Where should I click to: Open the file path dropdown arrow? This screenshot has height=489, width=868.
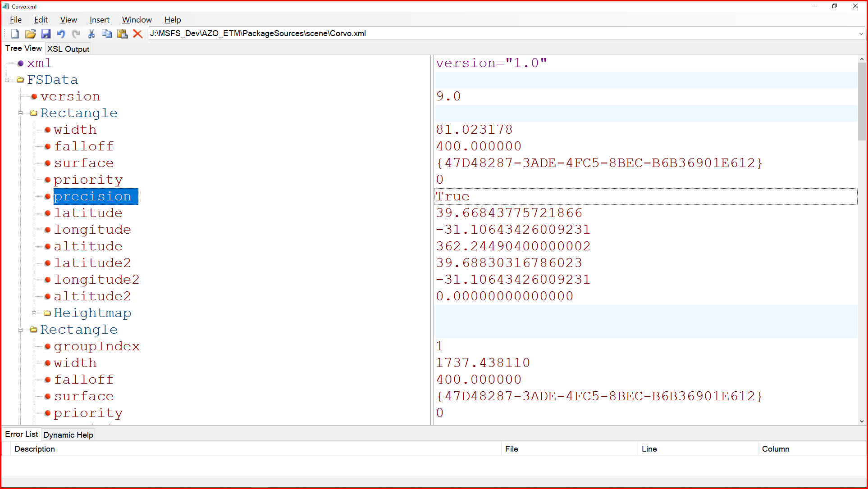click(x=861, y=34)
